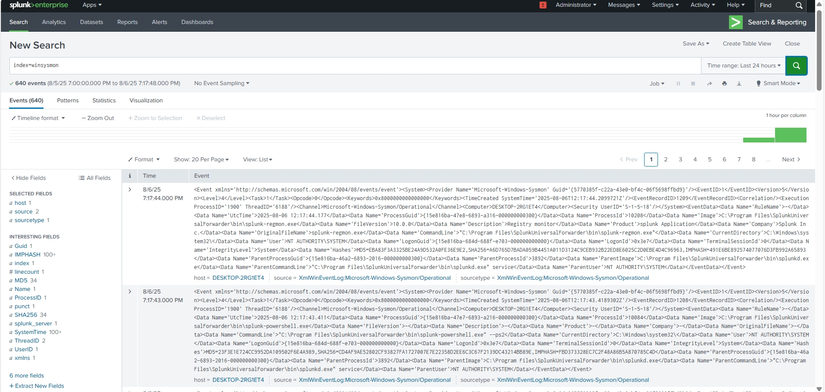Click into the index=winsysmon search box
825x392 pixels.
point(355,66)
